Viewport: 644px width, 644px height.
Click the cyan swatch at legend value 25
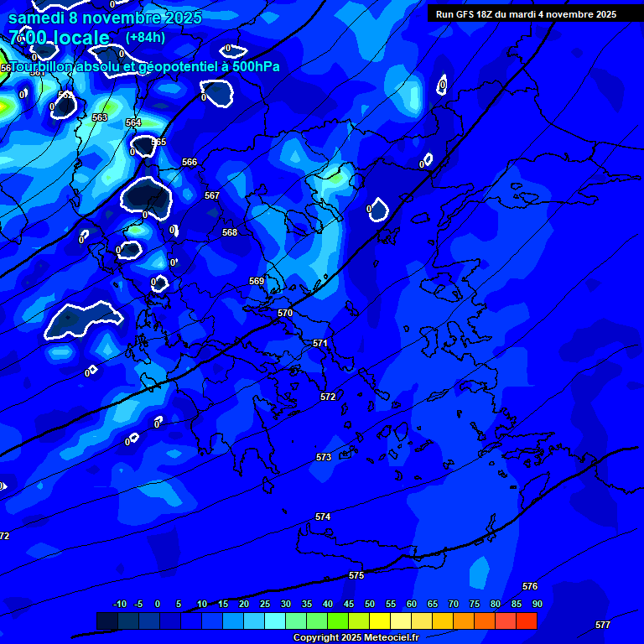pyautogui.click(x=254, y=621)
